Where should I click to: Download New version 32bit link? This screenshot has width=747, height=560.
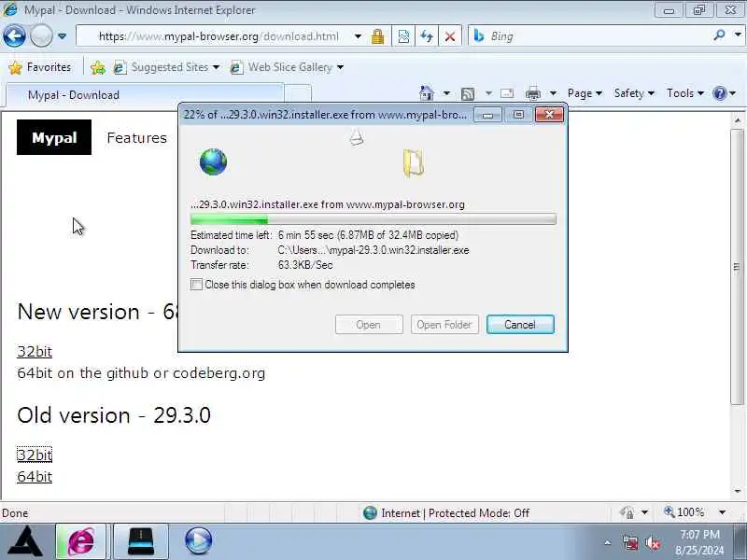point(35,352)
